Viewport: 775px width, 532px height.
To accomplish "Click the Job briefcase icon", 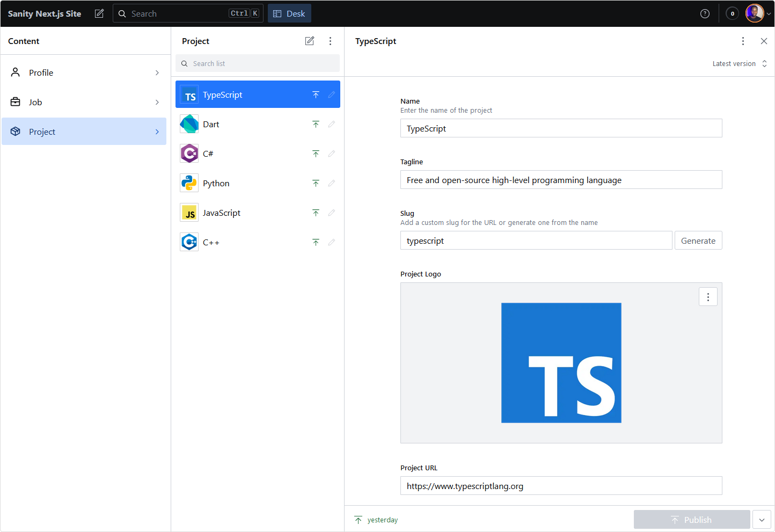I will tap(16, 101).
